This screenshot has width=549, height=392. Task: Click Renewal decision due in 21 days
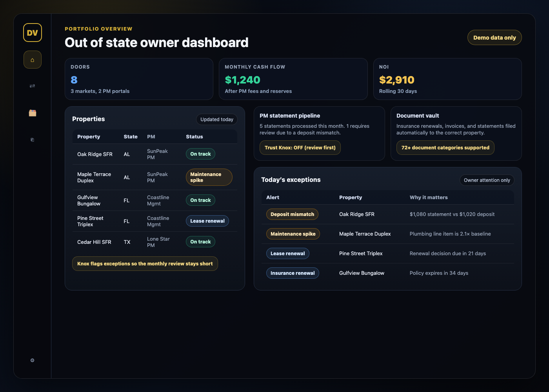[x=448, y=254]
